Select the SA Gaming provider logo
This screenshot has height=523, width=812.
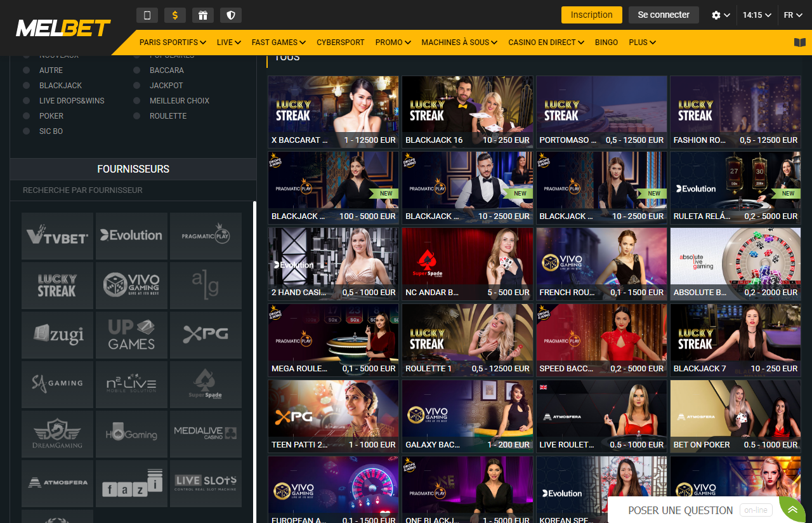point(58,385)
